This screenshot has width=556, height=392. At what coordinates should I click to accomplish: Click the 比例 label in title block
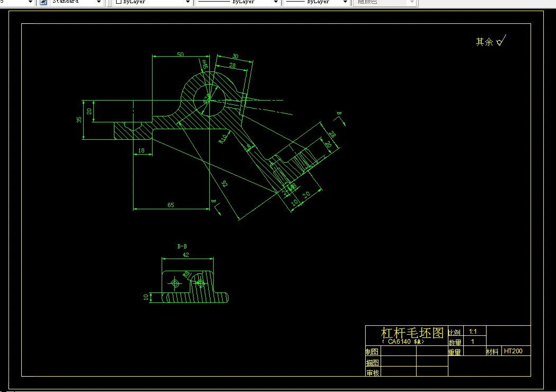[454, 333]
